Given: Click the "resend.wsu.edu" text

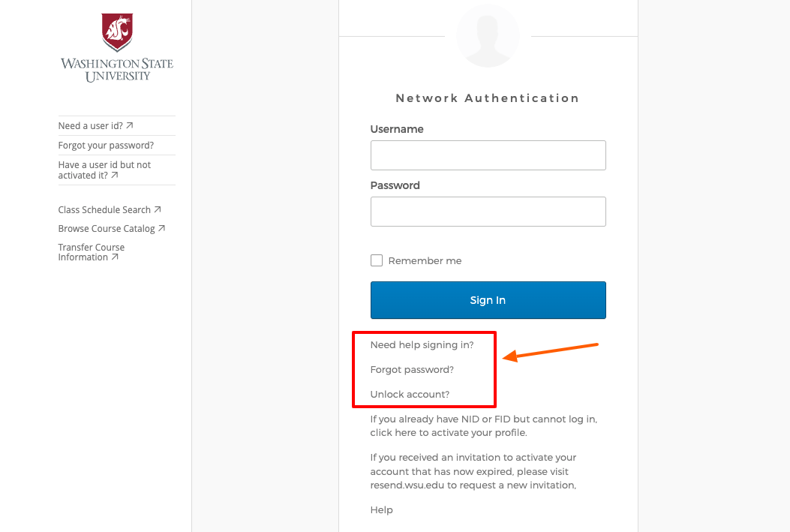Looking at the screenshot, I should [407, 485].
